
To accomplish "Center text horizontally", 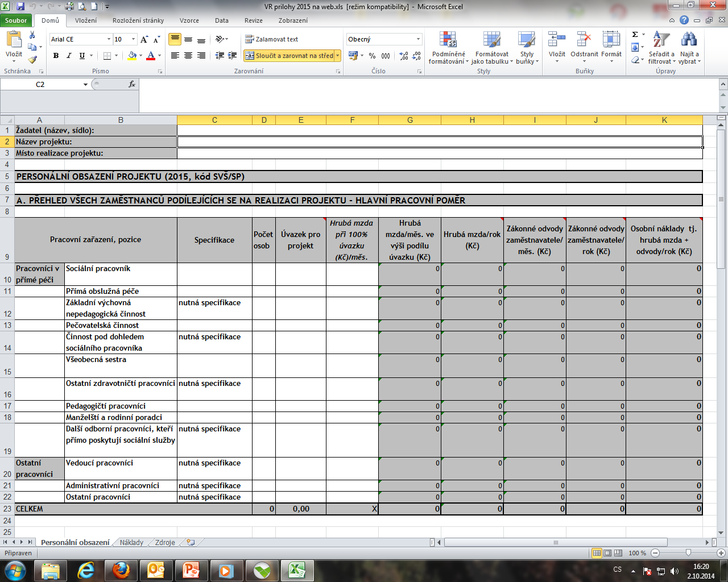I will click(x=188, y=56).
